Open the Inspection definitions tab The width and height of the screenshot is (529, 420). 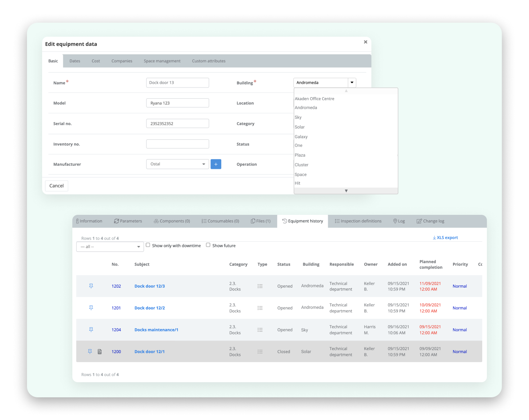click(x=358, y=221)
